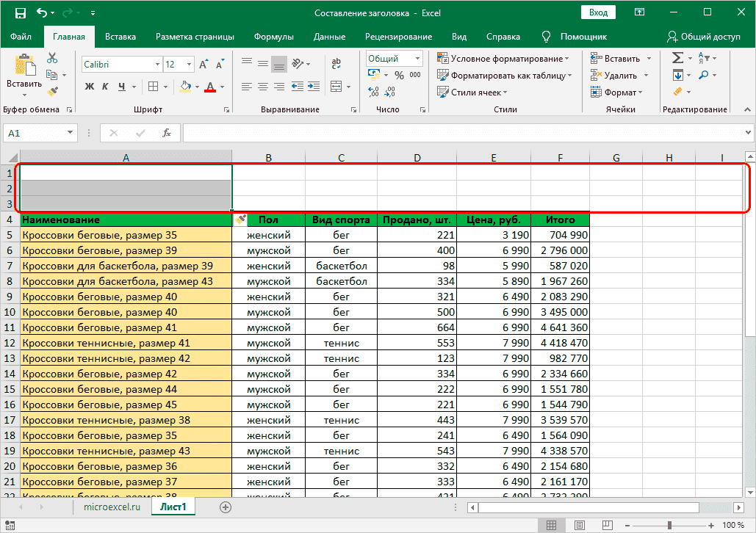
Task: Add a new sheet with plus icon
Action: coord(226,507)
